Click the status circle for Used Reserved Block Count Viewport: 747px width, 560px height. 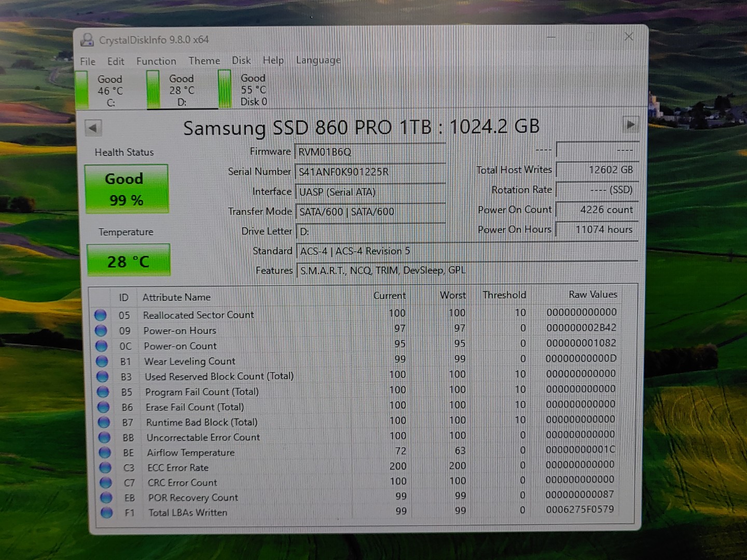pos(103,376)
